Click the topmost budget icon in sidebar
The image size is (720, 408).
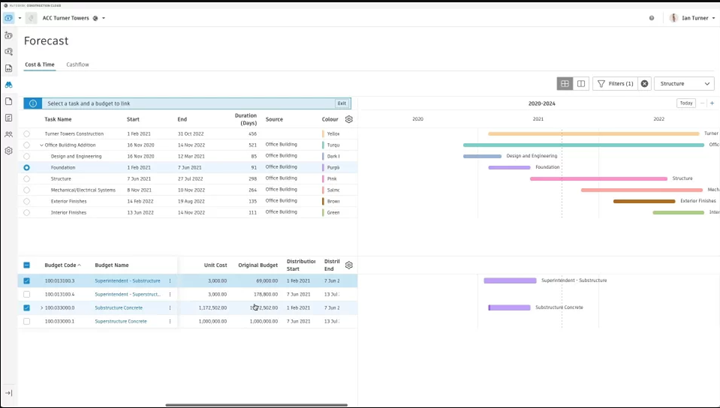8,35
